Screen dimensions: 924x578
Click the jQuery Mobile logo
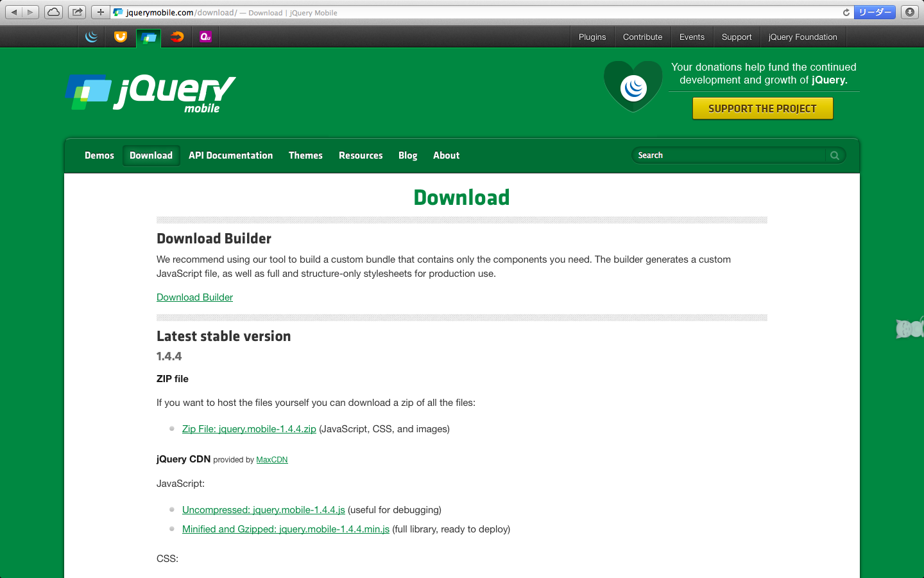tap(151, 93)
